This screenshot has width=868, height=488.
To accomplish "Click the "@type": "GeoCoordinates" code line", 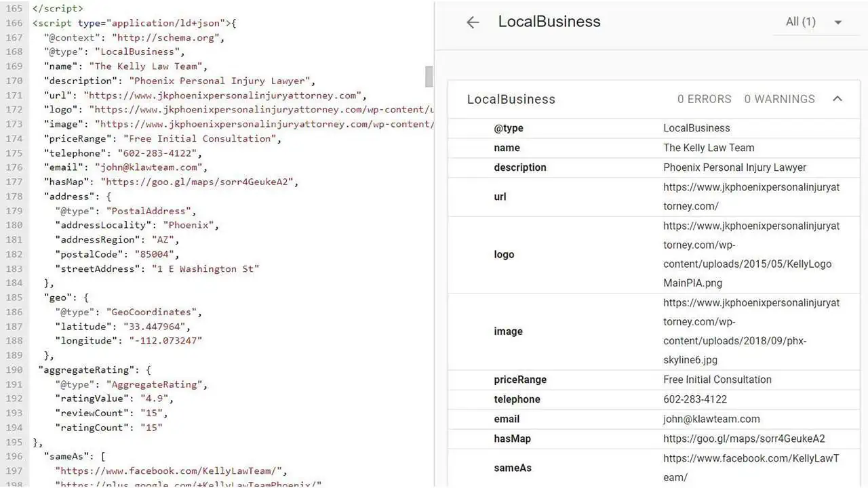I will tap(129, 312).
